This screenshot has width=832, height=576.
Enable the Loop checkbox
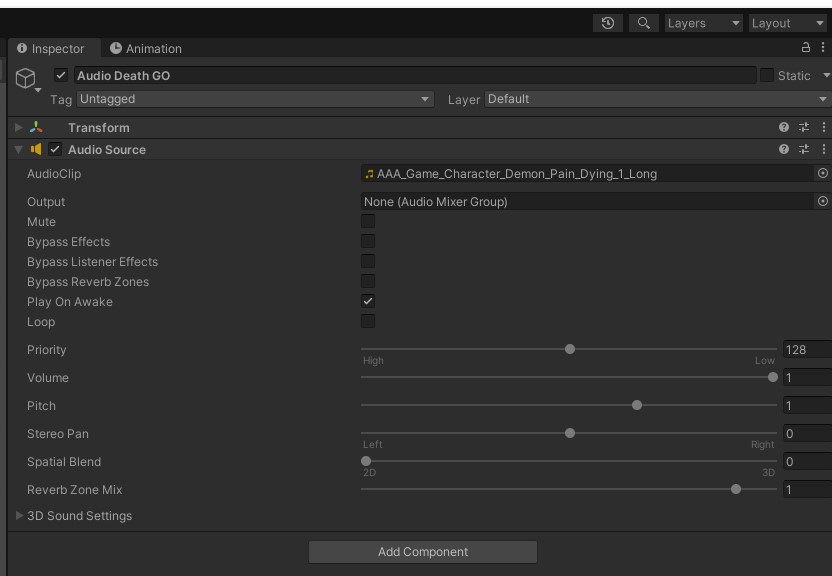370,321
